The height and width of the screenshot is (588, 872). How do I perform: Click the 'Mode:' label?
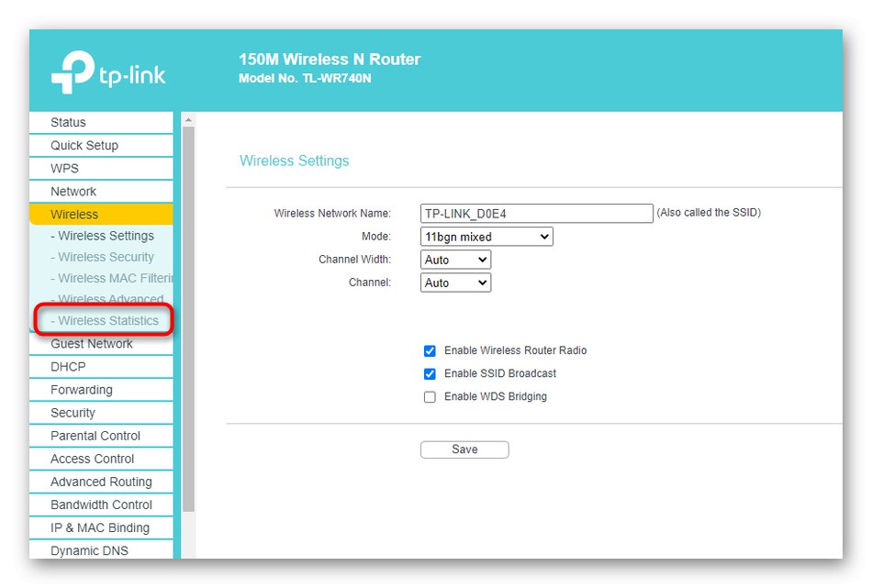pyautogui.click(x=376, y=237)
